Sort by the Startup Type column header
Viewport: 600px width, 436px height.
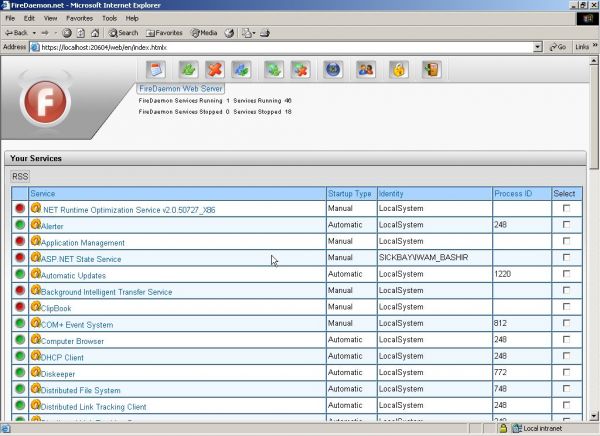pyautogui.click(x=350, y=194)
